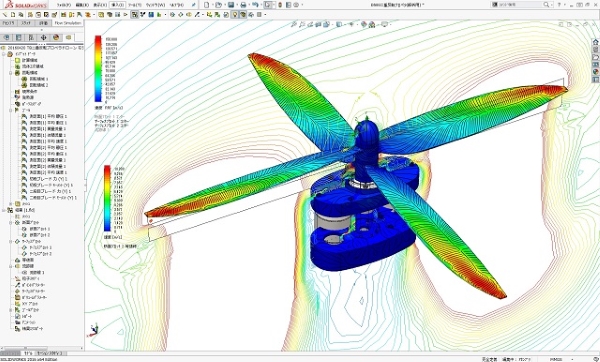Select the XY プロット tree item
The height and width of the screenshot is (362, 600).
pos(30,303)
